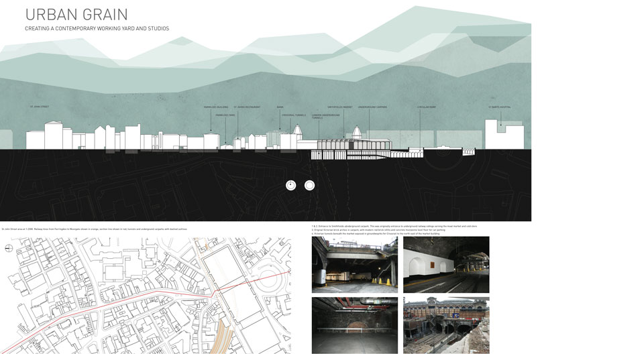
Task: Open the white arched wall tunnel photo
Action: (x=446, y=264)
